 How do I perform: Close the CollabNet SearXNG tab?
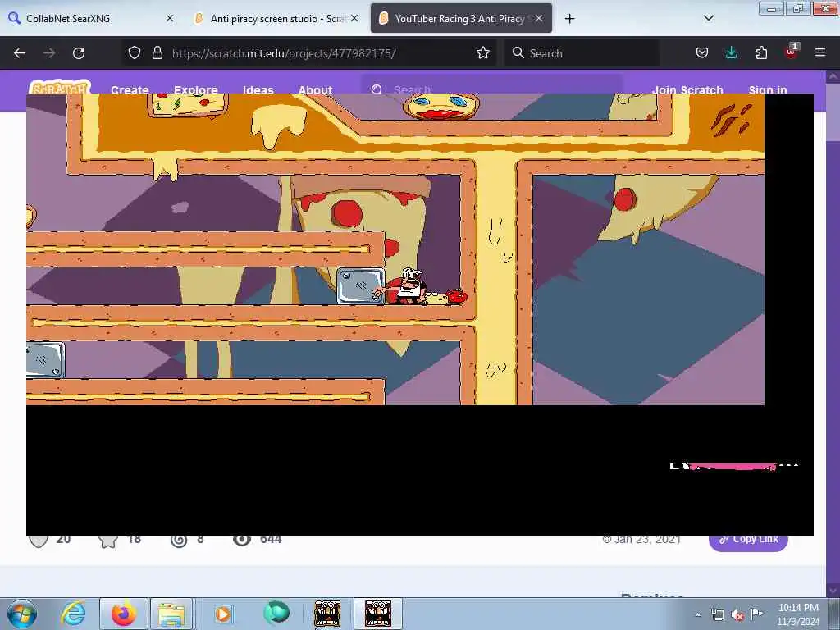(x=170, y=18)
